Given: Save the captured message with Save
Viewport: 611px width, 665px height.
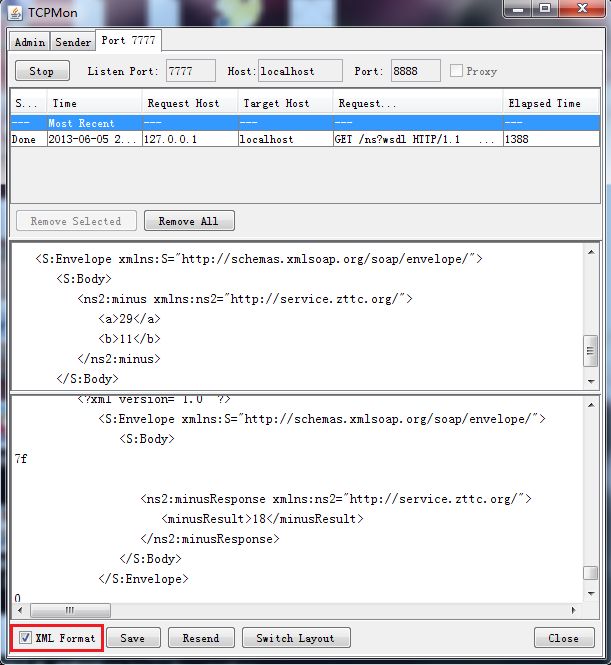Looking at the screenshot, I should coord(133,638).
